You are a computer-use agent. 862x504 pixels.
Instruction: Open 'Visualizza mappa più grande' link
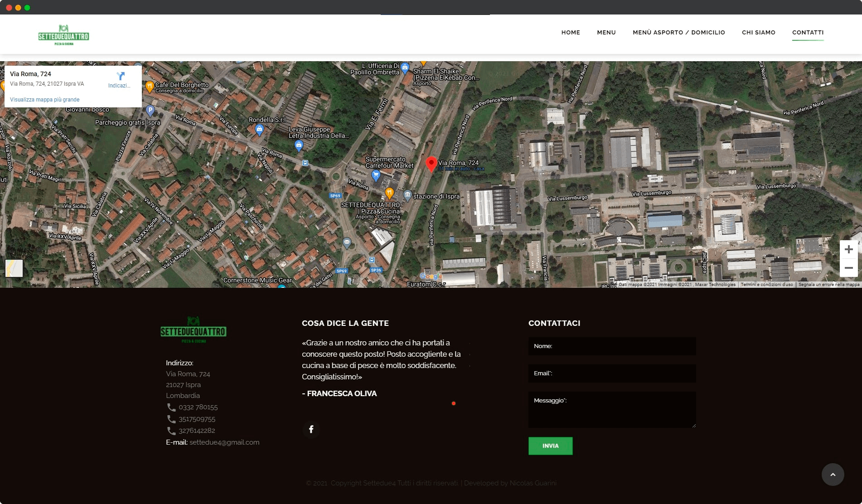point(44,100)
